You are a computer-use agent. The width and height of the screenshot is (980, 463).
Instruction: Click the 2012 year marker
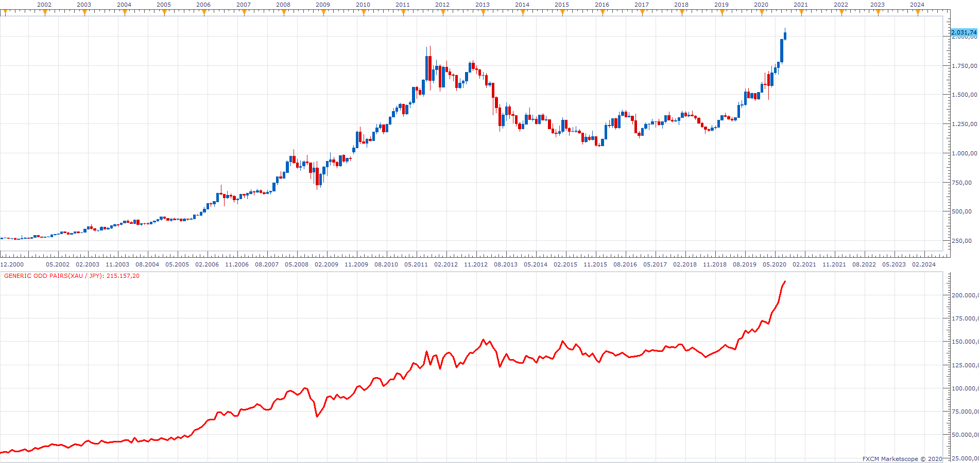click(x=442, y=5)
